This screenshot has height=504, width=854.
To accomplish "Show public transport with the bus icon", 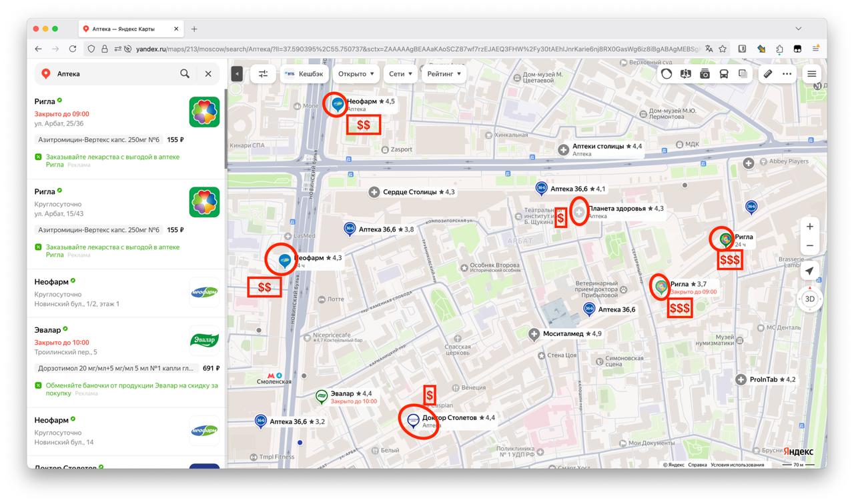I will 724,74.
